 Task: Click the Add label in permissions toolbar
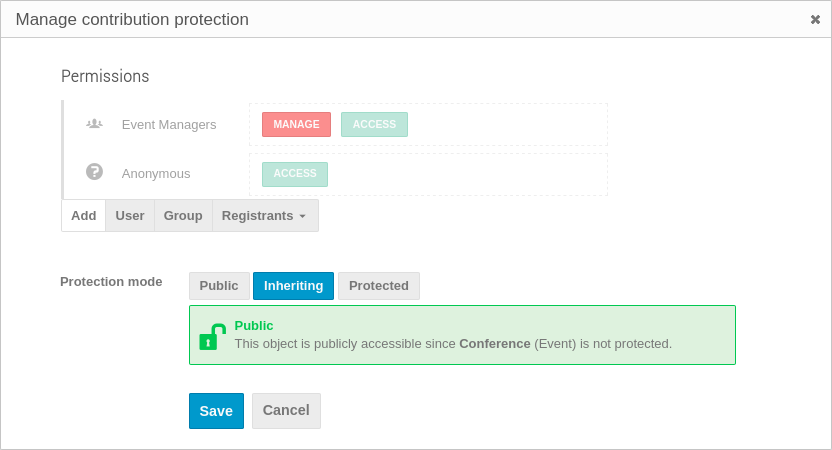coord(84,216)
